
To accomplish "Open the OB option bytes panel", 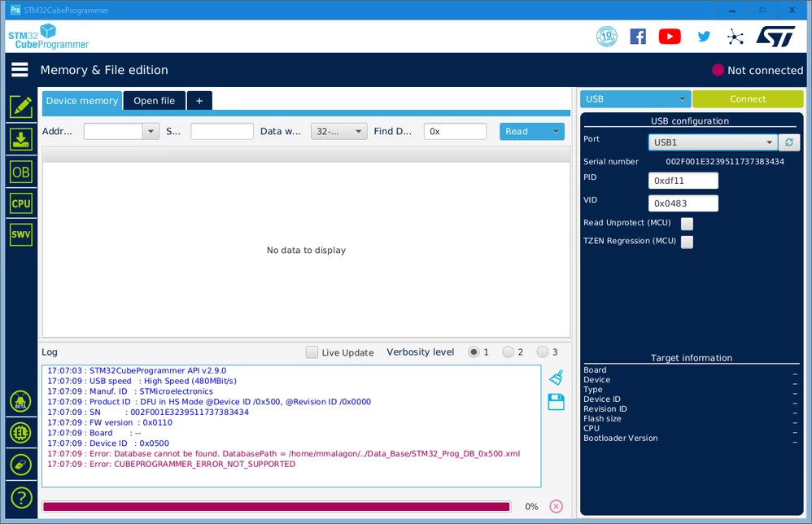I will (x=20, y=172).
